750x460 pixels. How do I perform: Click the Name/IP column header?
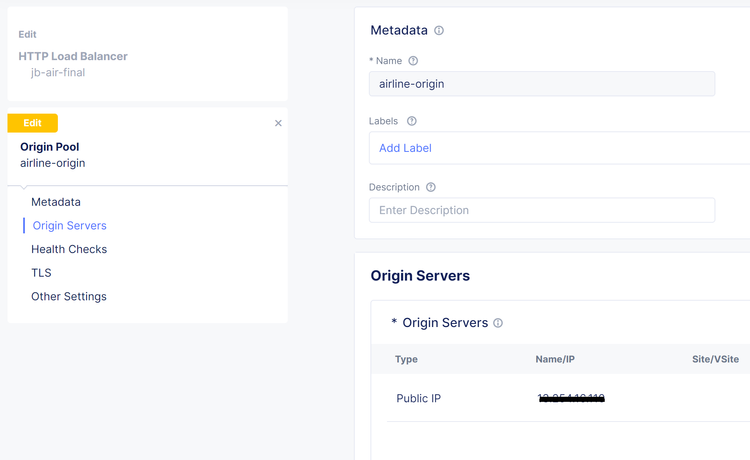(x=555, y=359)
